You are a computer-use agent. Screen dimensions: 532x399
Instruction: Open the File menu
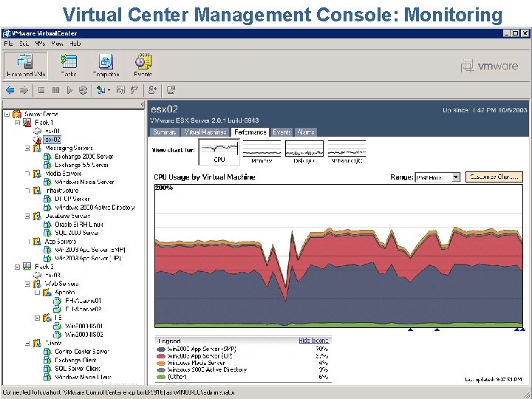[x=8, y=44]
